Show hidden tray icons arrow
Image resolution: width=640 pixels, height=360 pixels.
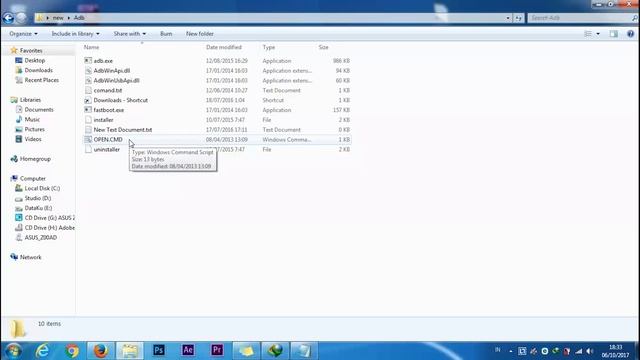[511, 351]
